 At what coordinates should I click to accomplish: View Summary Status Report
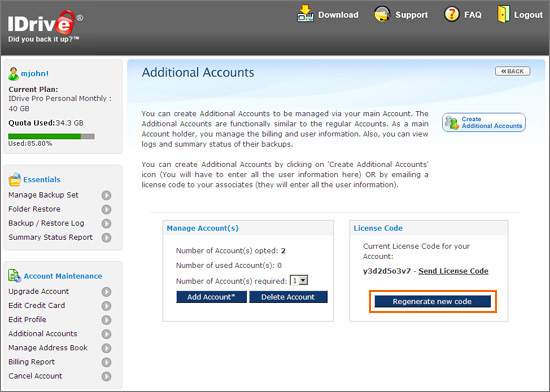51,237
